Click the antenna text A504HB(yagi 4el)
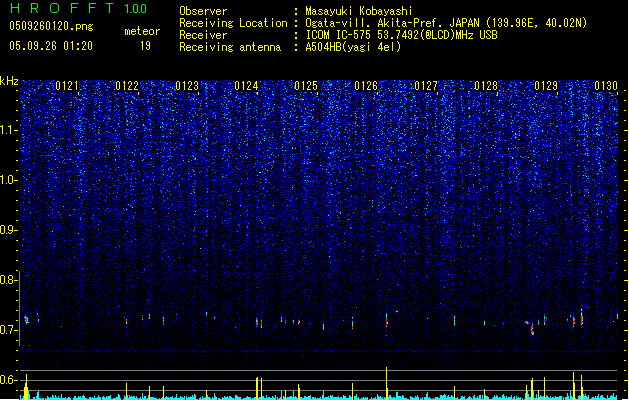629x400 pixels. click(x=353, y=47)
